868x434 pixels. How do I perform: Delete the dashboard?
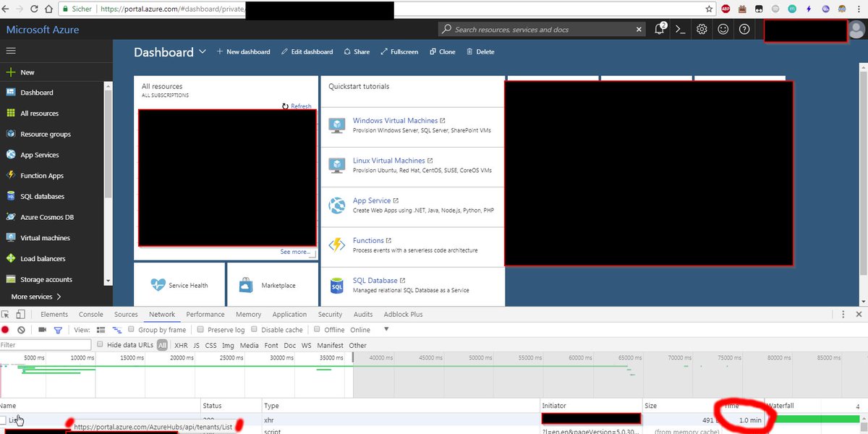click(x=481, y=52)
